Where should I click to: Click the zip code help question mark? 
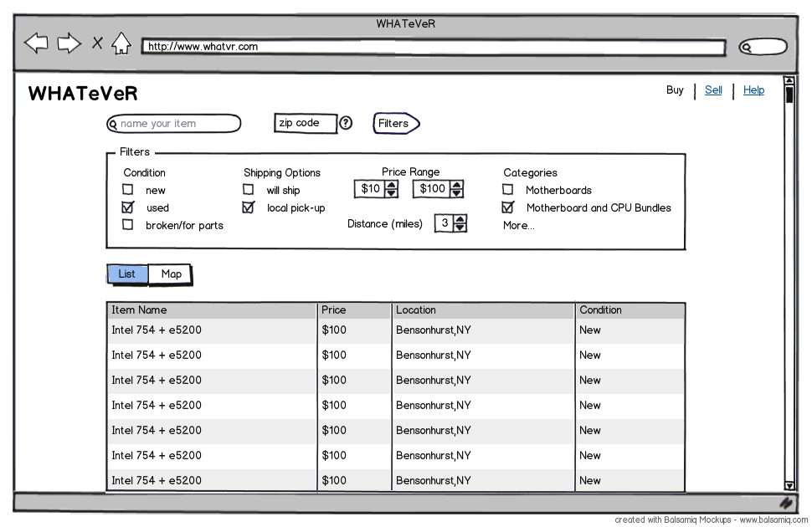tap(345, 123)
